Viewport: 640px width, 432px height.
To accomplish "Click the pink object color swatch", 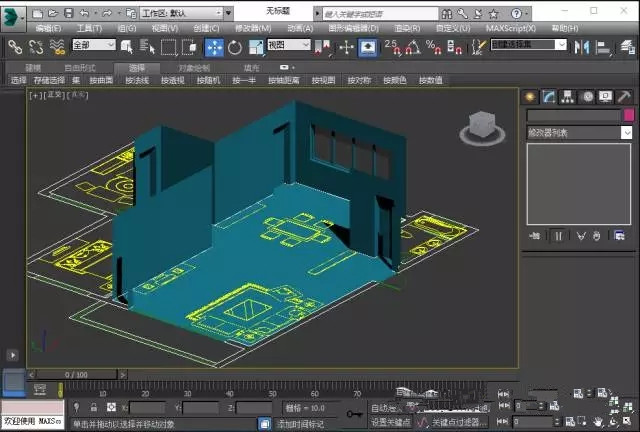I will (x=629, y=115).
